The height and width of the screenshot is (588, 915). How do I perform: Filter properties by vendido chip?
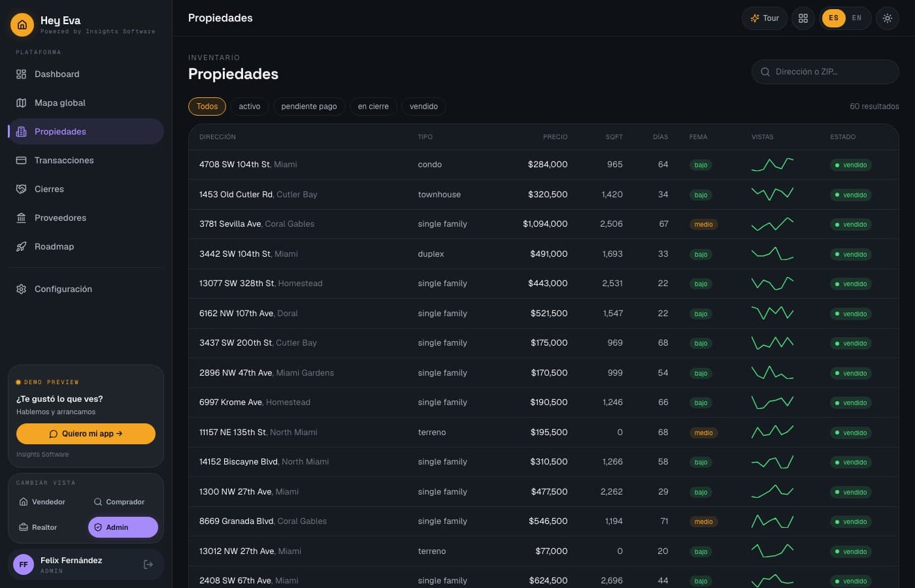424,106
